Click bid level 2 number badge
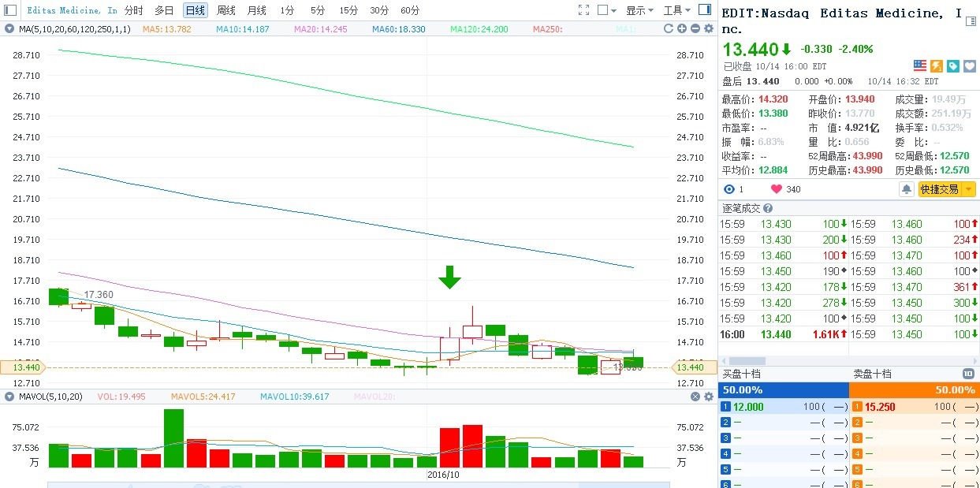 (x=727, y=423)
